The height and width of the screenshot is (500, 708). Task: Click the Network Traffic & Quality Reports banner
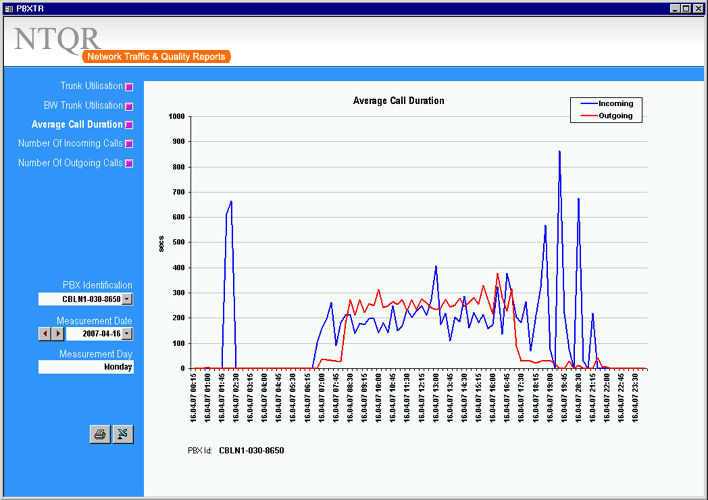coord(157,57)
